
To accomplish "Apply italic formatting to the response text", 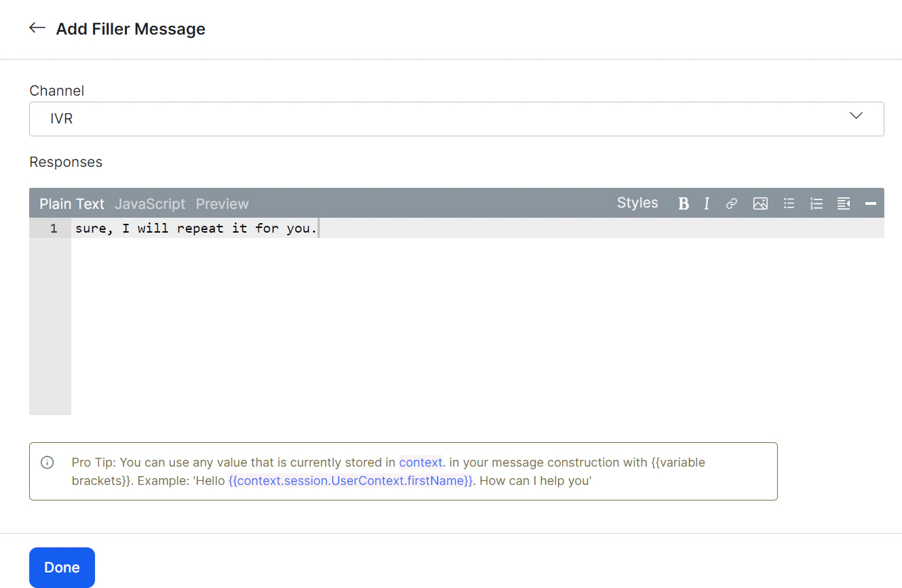I will pos(707,203).
